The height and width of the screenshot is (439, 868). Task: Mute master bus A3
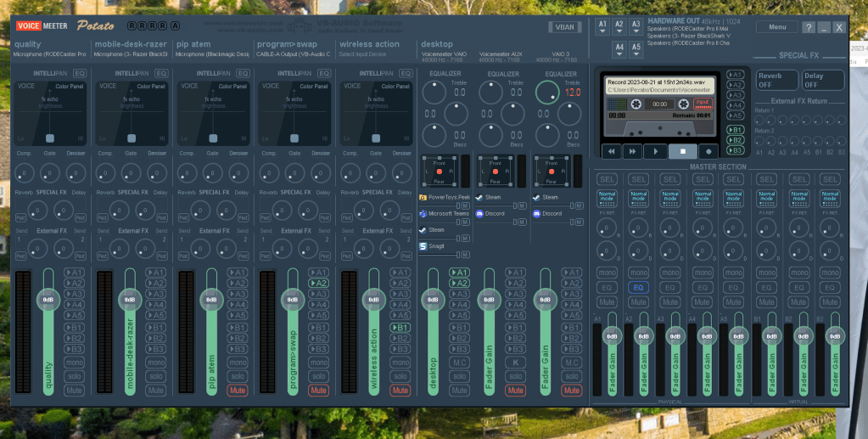tap(669, 302)
